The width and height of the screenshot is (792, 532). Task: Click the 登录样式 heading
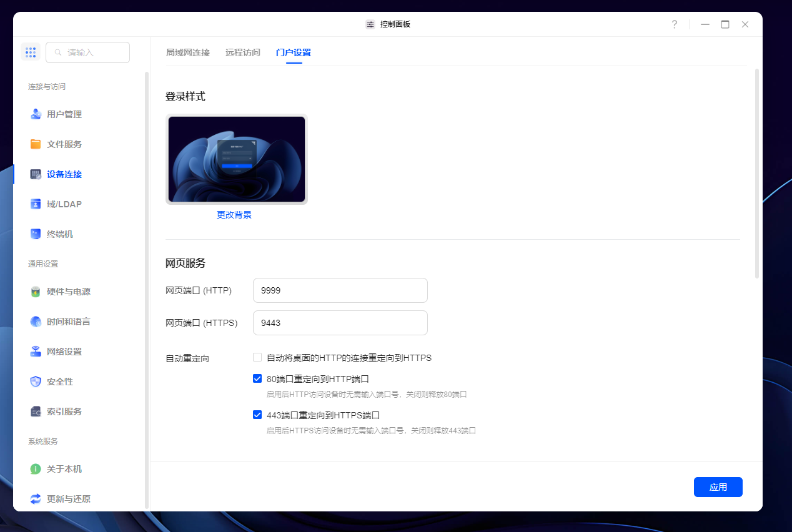point(186,97)
